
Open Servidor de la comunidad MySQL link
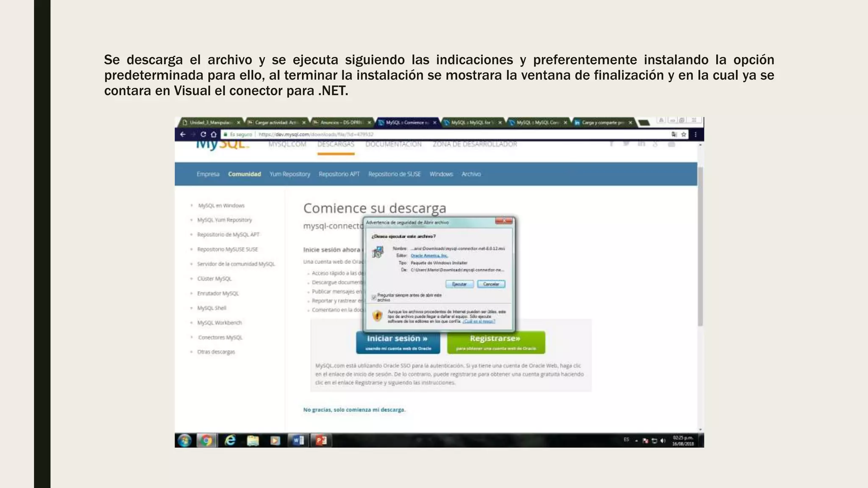coord(236,264)
